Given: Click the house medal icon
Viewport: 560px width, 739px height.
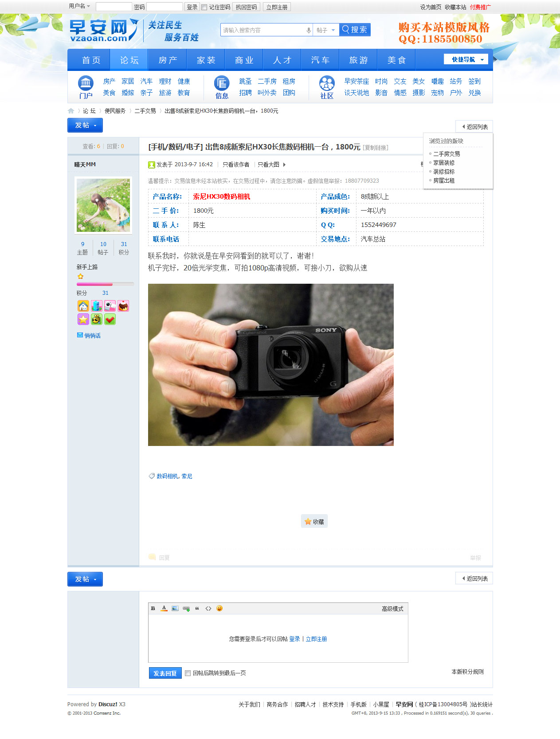Looking at the screenshot, I should click(x=83, y=306).
